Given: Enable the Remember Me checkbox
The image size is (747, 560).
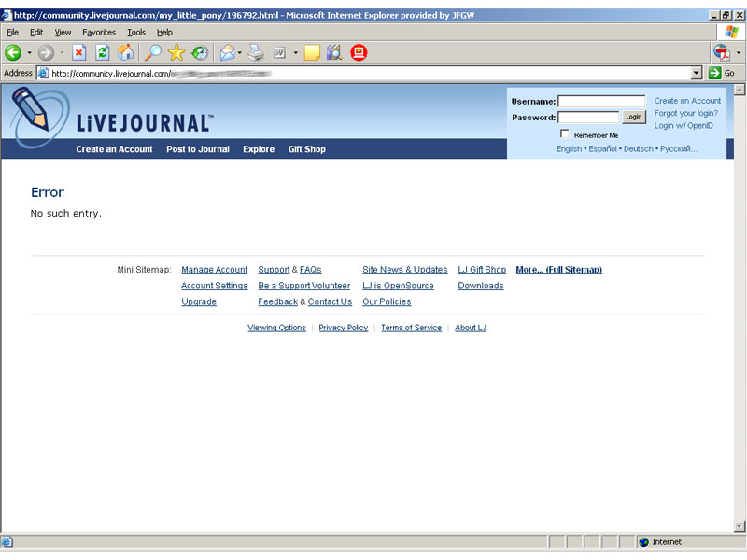Looking at the screenshot, I should [x=565, y=134].
